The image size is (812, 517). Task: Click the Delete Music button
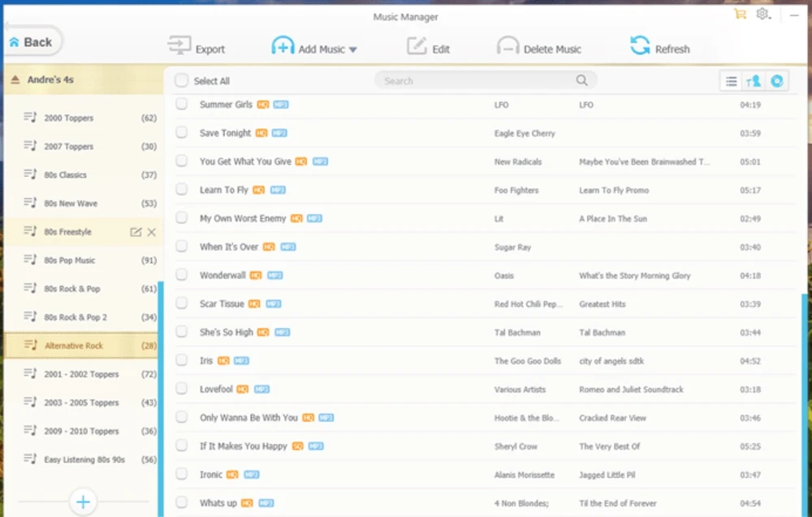click(539, 48)
